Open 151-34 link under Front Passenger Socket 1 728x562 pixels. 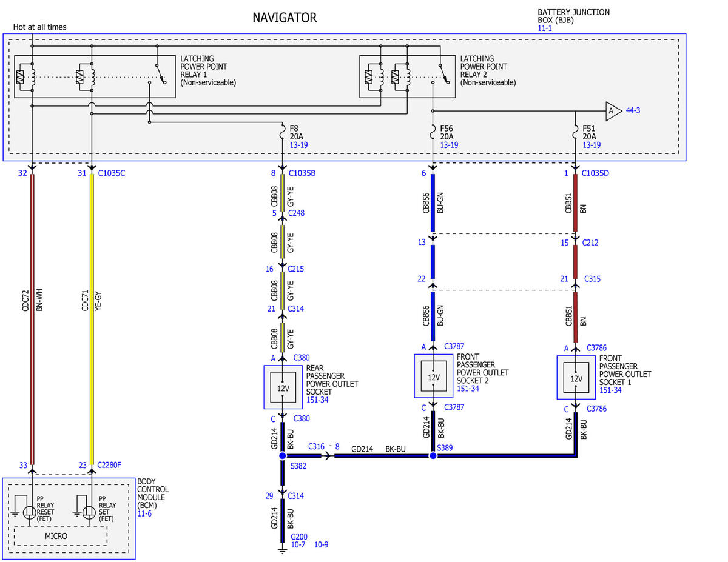[x=610, y=390]
